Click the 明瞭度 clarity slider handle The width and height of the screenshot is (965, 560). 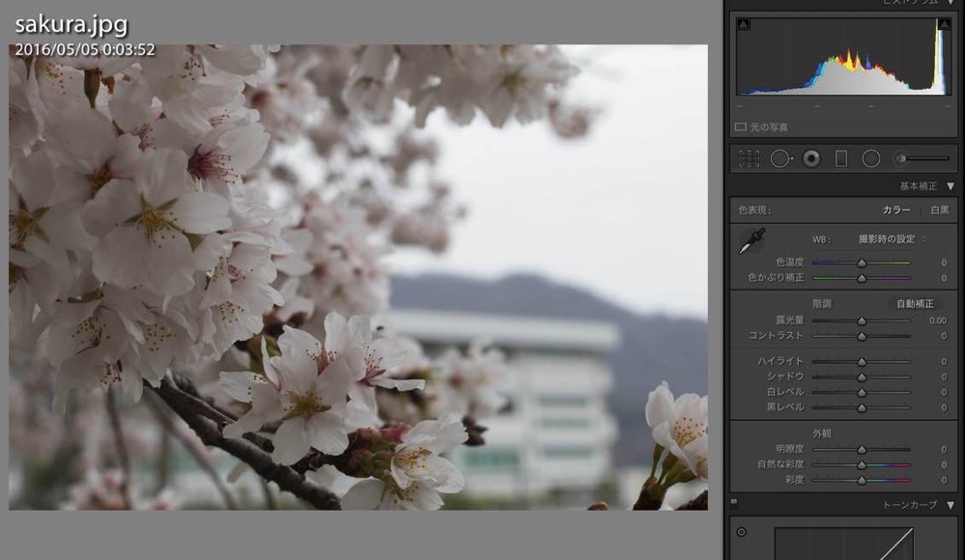tap(862, 450)
